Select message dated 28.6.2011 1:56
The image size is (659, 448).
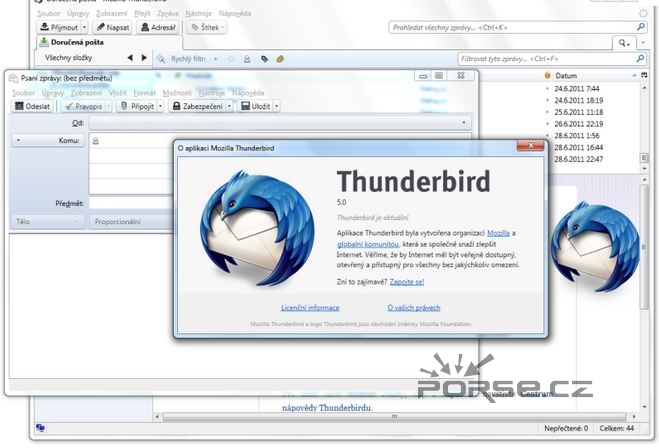pyautogui.click(x=577, y=136)
